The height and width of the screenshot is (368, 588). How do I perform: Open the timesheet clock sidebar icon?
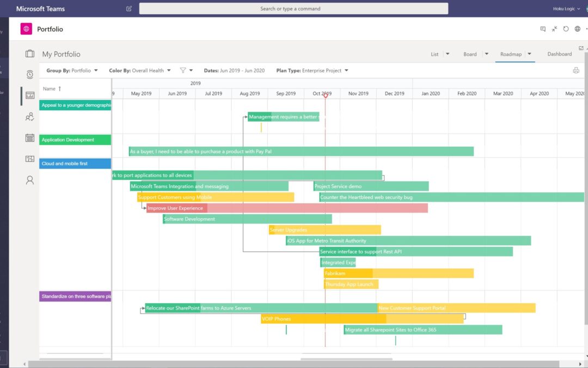pos(29,74)
